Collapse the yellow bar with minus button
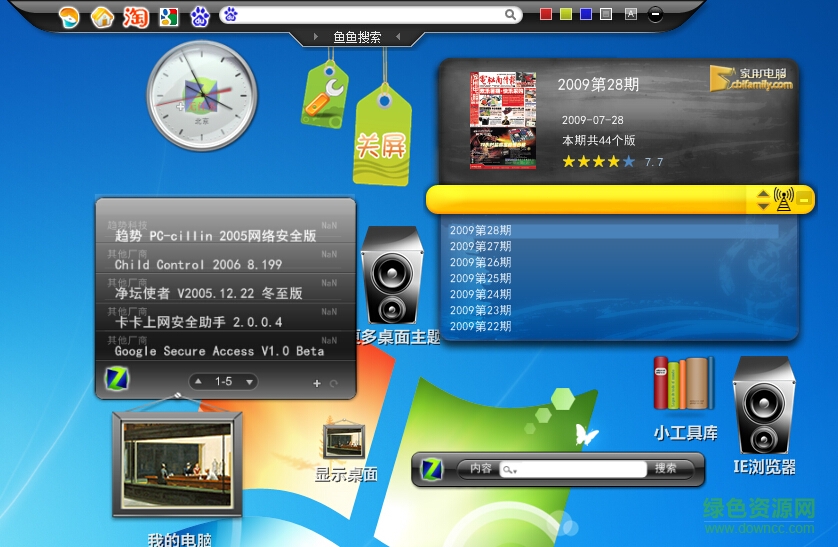Screen dimensions: 838x547 (804, 199)
